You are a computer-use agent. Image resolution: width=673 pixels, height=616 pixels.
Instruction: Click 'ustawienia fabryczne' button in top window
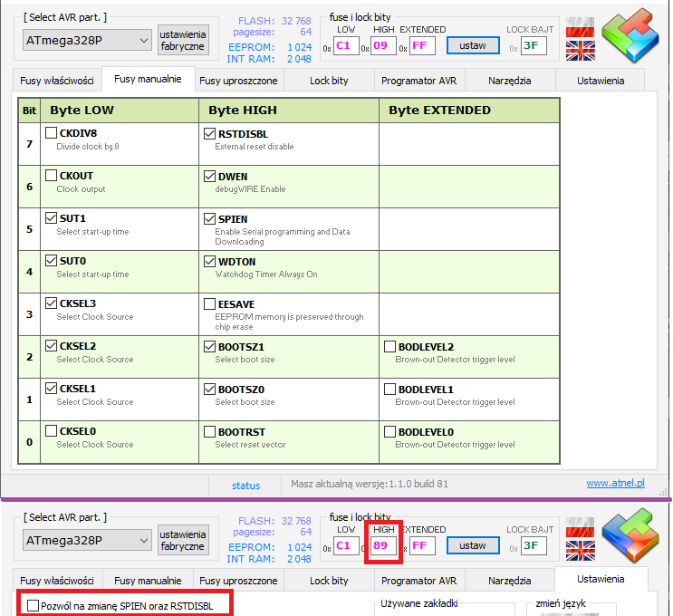183,40
